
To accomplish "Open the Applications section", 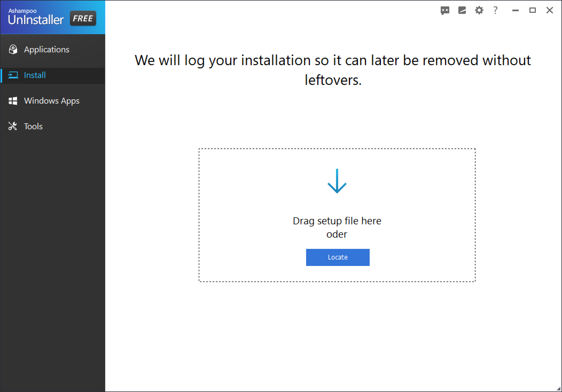I will pyautogui.click(x=53, y=49).
